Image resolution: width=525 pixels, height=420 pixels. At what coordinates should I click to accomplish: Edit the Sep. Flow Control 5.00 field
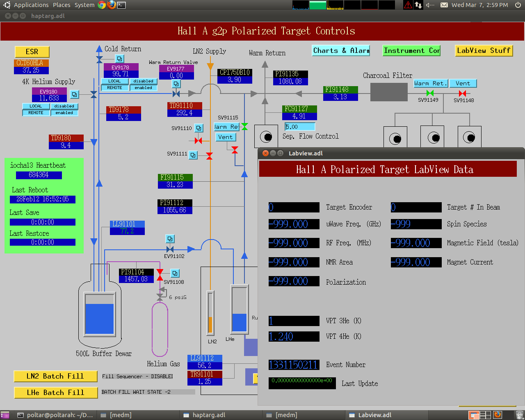click(x=300, y=127)
